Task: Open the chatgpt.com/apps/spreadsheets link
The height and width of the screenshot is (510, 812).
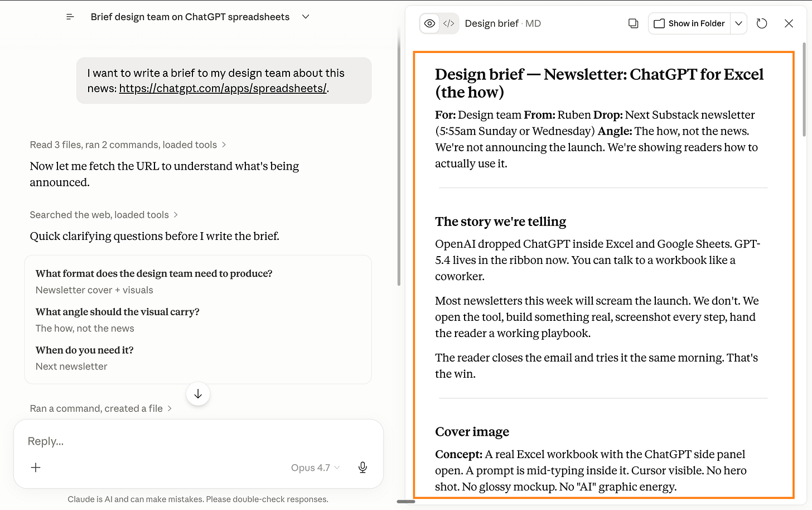Action: [x=223, y=88]
